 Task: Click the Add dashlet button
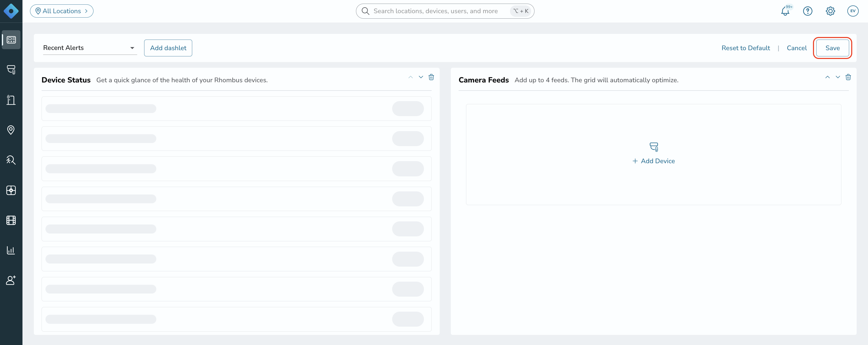[168, 48]
